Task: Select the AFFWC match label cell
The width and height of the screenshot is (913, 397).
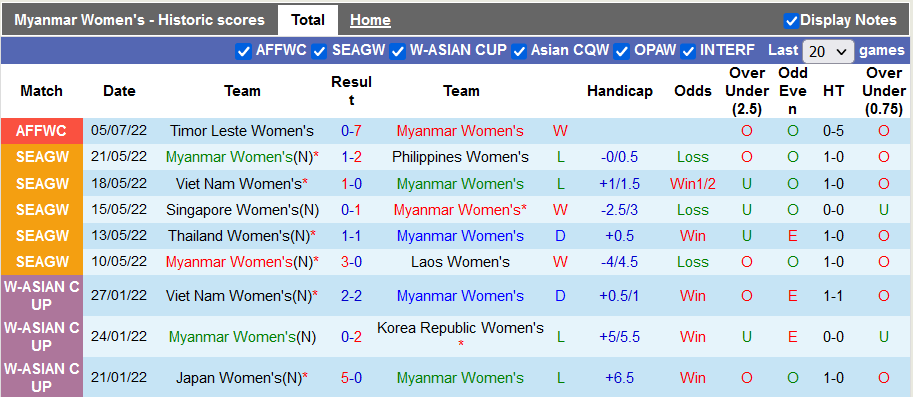Action: [41, 131]
